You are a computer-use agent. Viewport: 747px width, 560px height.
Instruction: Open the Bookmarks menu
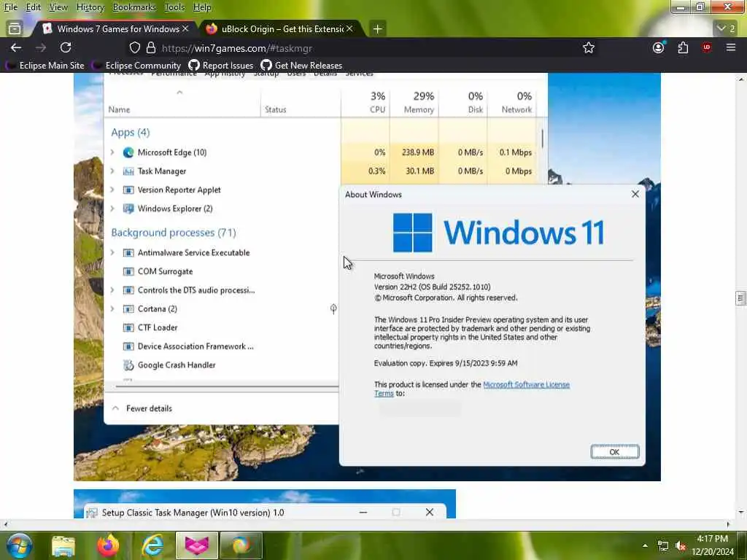[134, 7]
